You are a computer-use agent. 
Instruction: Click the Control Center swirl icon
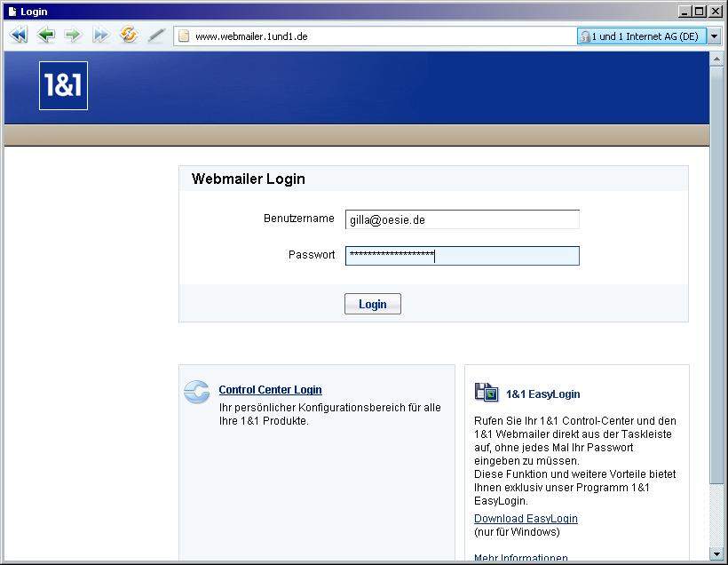click(x=196, y=392)
